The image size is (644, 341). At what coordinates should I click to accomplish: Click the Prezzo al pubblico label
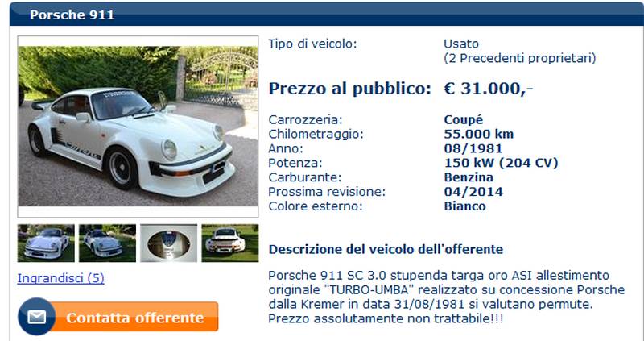point(350,89)
